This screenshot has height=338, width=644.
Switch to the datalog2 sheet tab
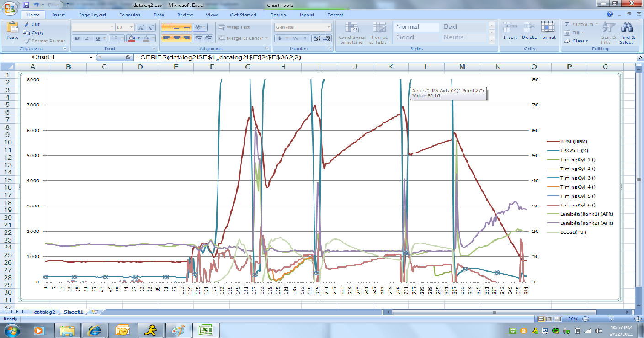pos(45,312)
